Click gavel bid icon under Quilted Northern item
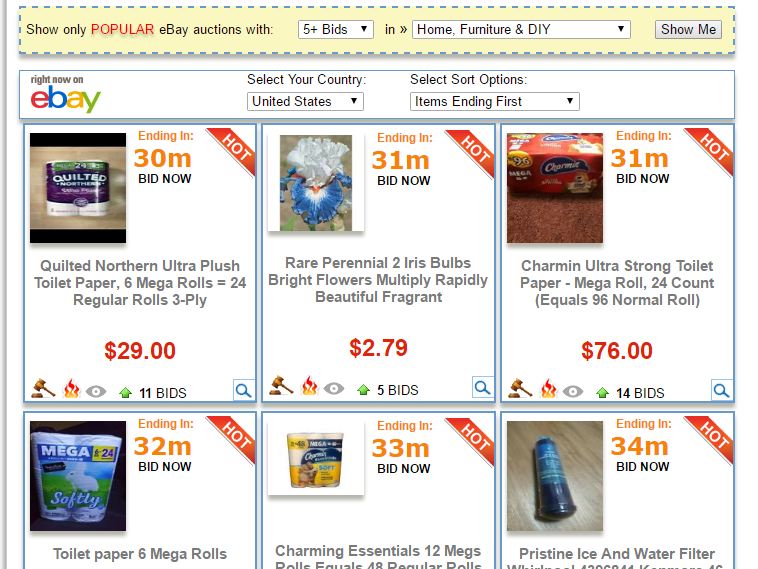The image size is (758, 569). click(x=43, y=388)
